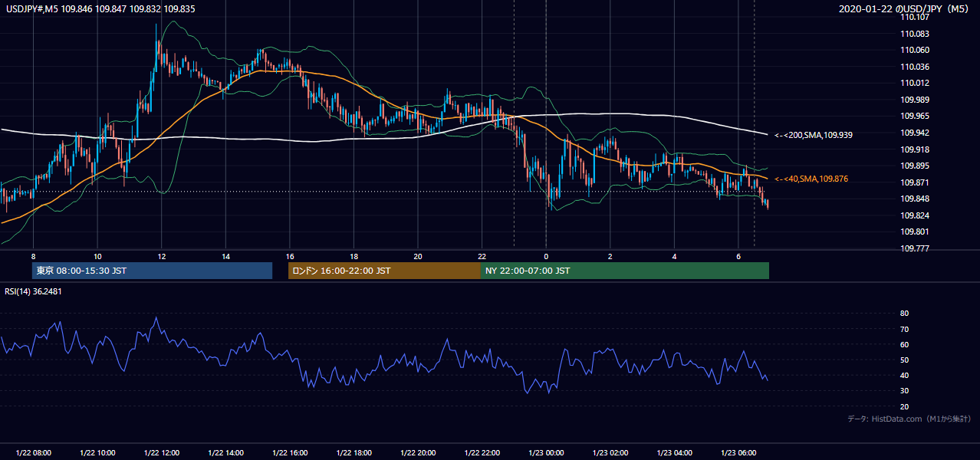Click the timestamp 1/22 14:00 on bottom axis
Viewport: 980px width, 460px height.
click(225, 453)
